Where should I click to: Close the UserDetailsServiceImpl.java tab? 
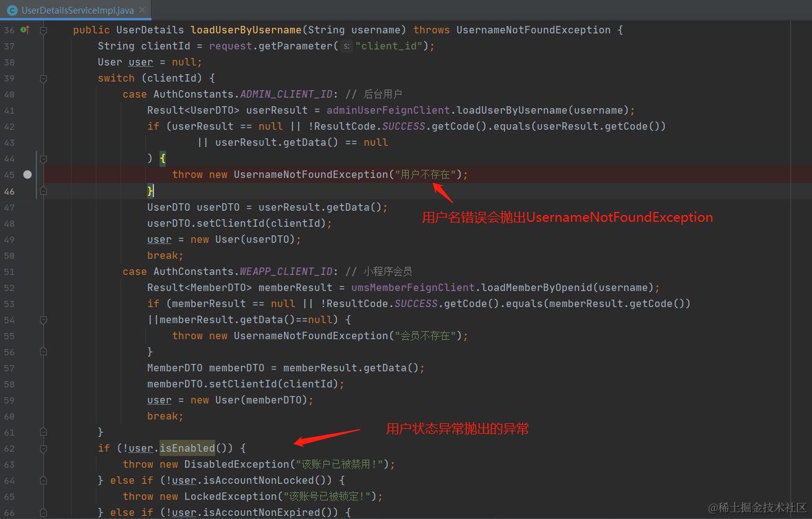[x=142, y=10]
